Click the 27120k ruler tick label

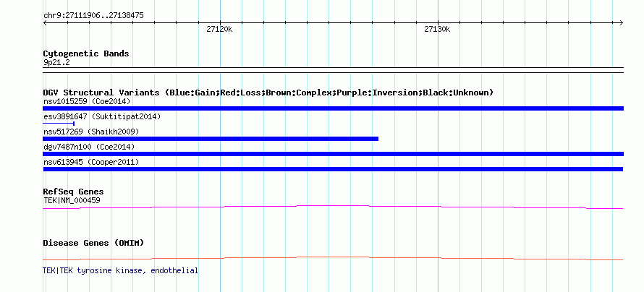[x=219, y=30]
